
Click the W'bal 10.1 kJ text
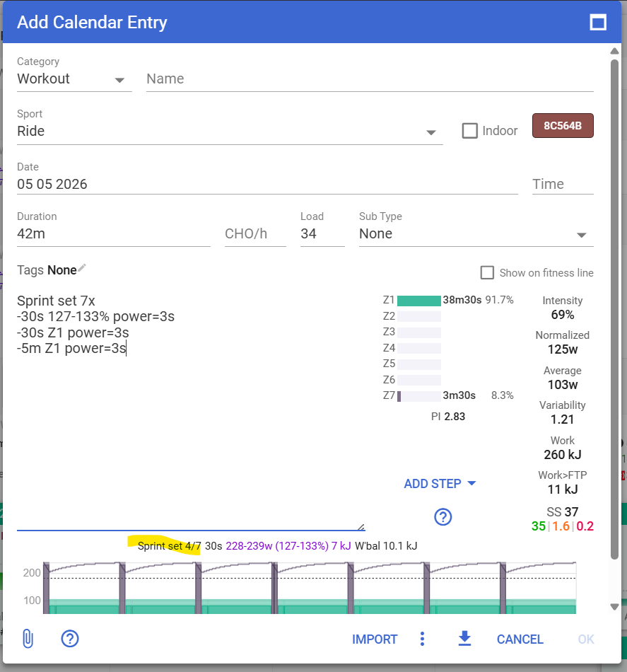(386, 546)
